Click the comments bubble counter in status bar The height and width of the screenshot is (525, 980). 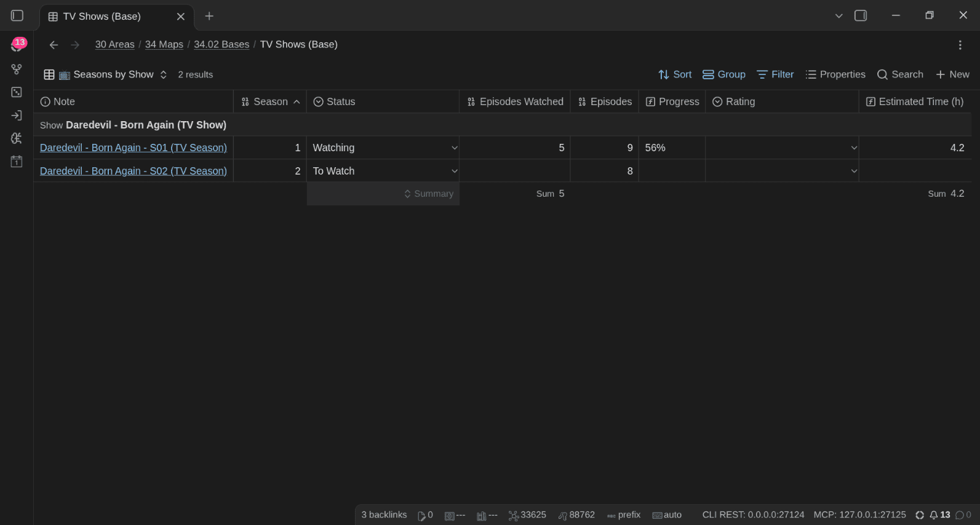pyautogui.click(x=963, y=515)
